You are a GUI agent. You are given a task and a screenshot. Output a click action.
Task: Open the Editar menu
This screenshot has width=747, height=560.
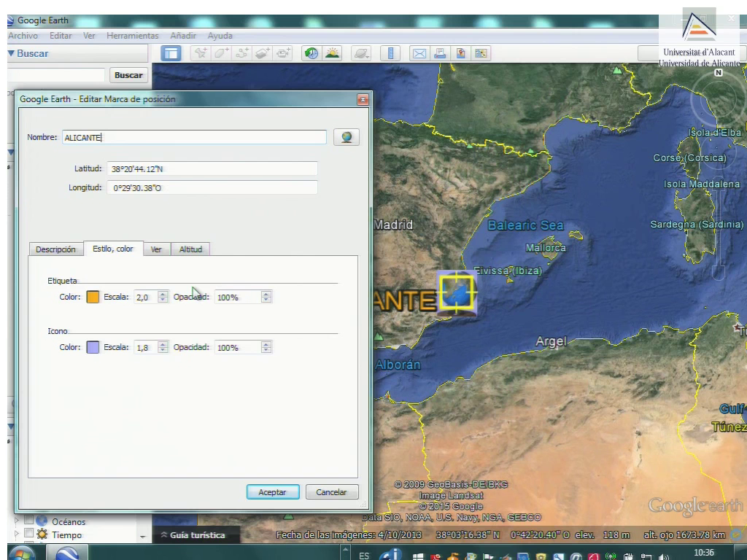61,36
